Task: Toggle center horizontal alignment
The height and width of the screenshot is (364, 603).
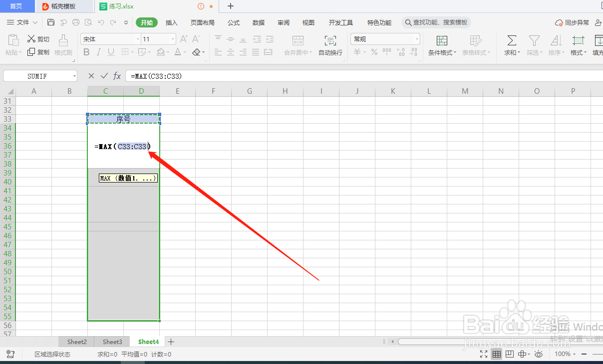Action: coord(231,52)
